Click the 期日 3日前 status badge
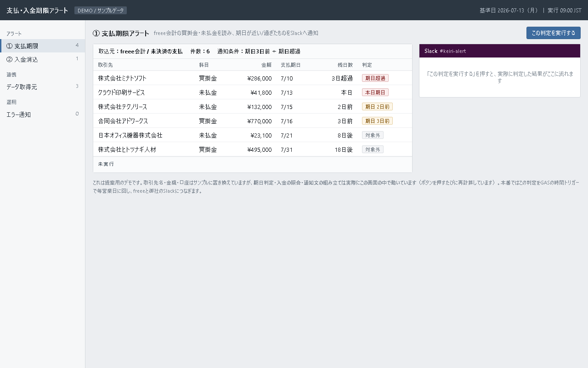The height and width of the screenshot is (368, 588). (x=377, y=121)
